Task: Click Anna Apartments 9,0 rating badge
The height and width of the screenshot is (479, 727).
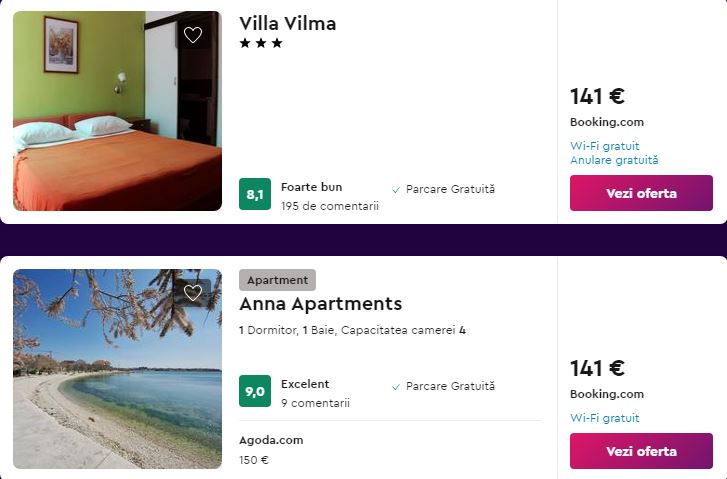Action: [x=255, y=391]
